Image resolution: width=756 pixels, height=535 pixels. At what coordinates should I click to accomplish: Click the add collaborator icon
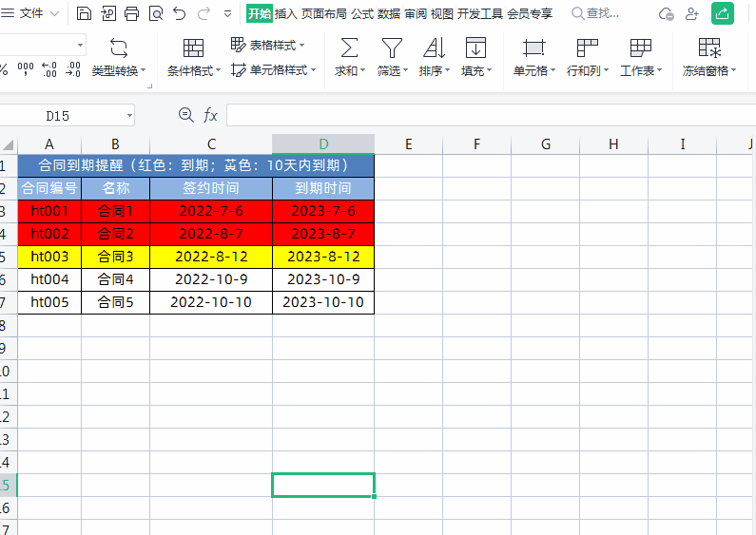tap(692, 14)
